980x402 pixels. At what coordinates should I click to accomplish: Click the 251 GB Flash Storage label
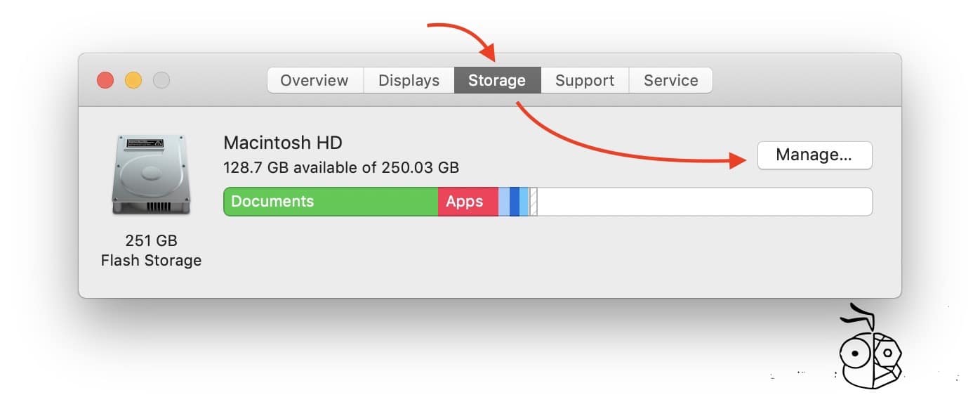[x=151, y=250]
